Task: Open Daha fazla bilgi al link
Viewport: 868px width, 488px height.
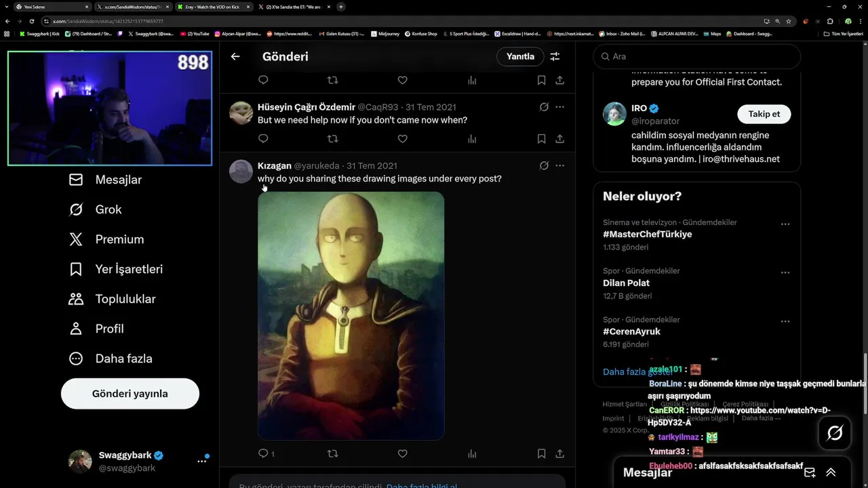Action: (422, 486)
